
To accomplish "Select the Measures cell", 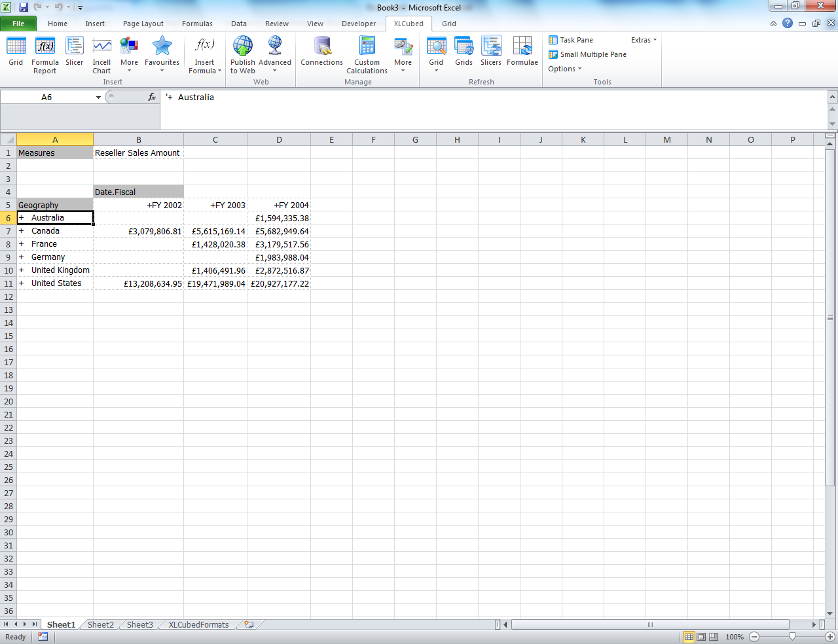I will tap(55, 152).
